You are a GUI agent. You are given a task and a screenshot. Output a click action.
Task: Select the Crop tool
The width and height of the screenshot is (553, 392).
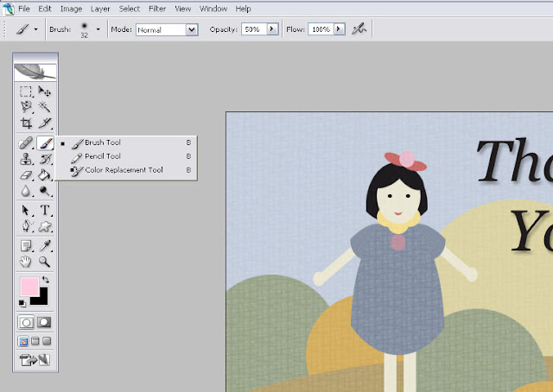coord(26,123)
